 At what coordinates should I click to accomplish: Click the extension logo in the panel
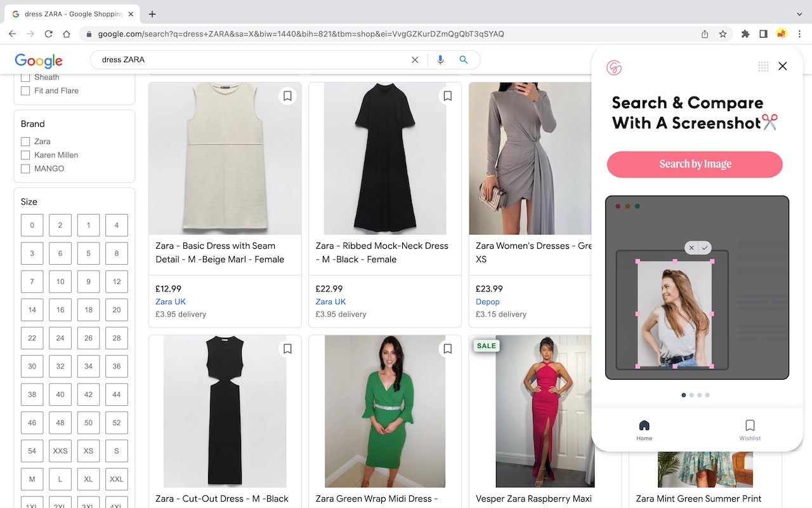614,67
